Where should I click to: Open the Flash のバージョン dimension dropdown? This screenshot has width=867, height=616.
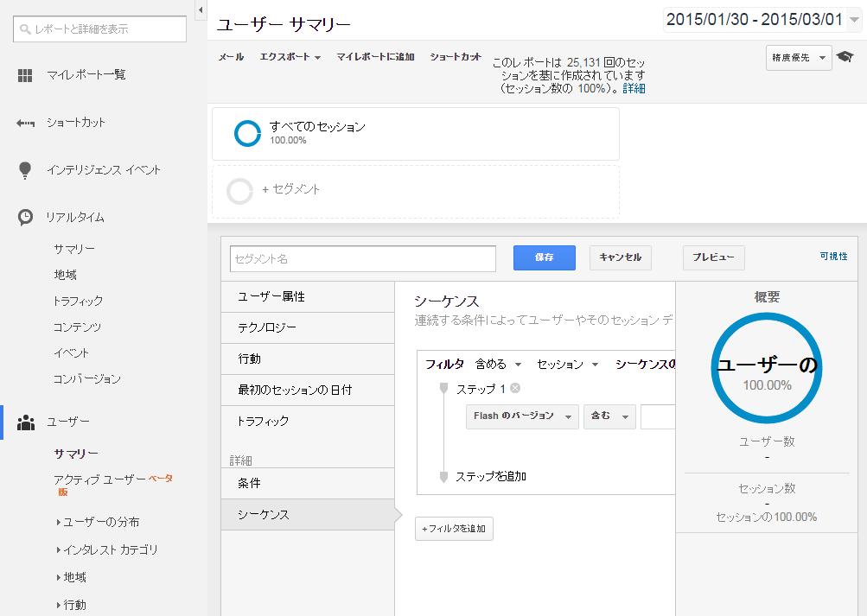[522, 416]
